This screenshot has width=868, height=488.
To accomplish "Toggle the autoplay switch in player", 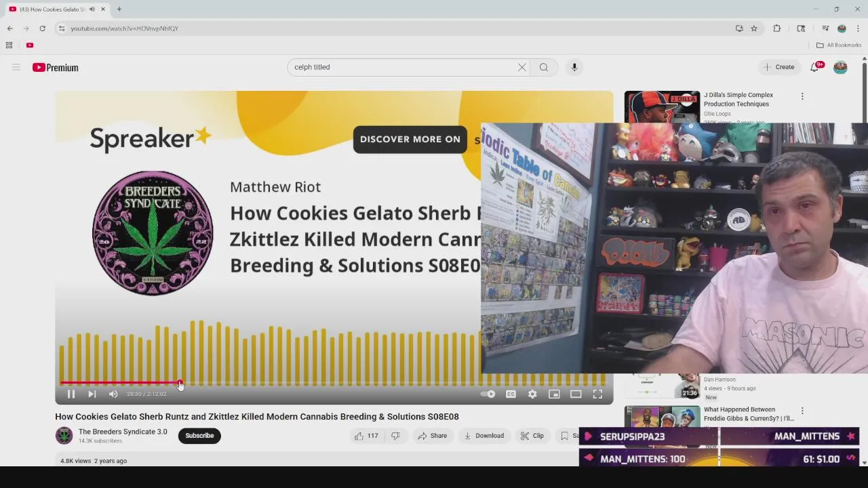I will (x=488, y=394).
